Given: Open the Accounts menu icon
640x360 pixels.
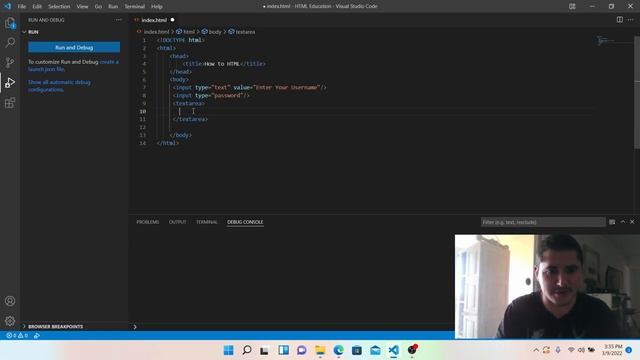Looking at the screenshot, I should tap(10, 301).
